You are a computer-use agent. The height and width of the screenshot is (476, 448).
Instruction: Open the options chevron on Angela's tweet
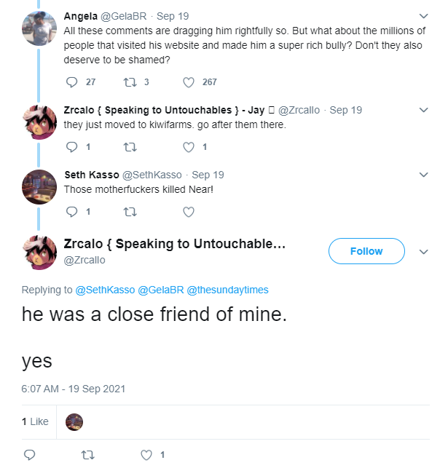point(423,16)
